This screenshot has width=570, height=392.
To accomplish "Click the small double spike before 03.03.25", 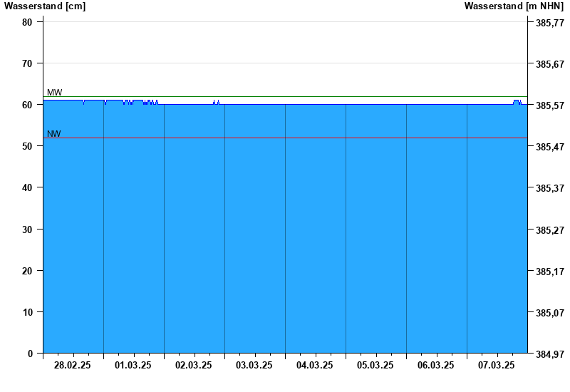I will 216,102.
